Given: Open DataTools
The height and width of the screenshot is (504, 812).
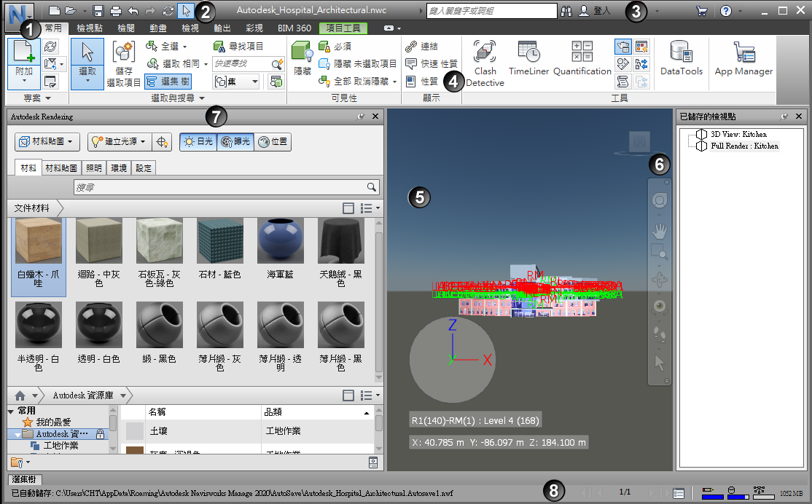Looking at the screenshot, I should pos(681,58).
